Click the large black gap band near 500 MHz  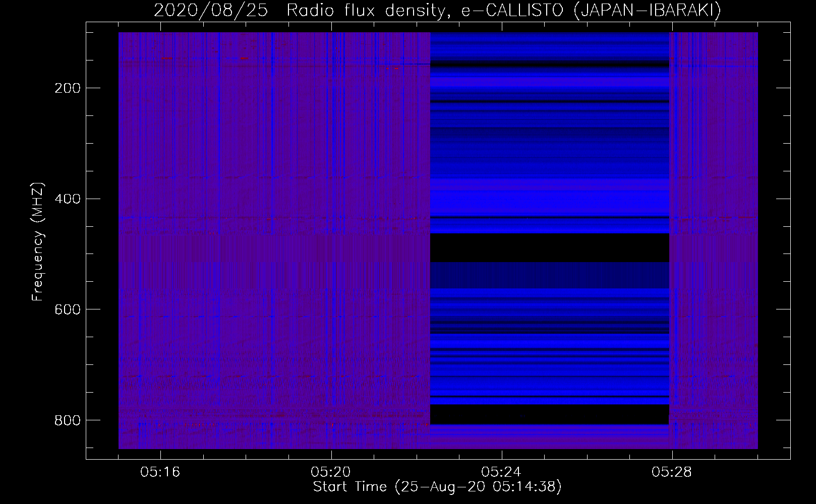pyautogui.click(x=550, y=247)
